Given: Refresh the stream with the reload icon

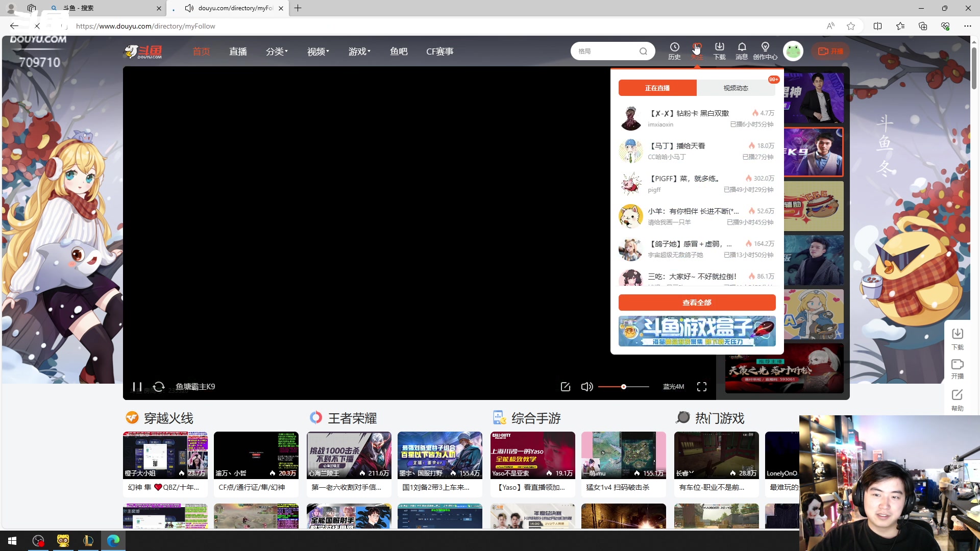Looking at the screenshot, I should [x=159, y=387].
